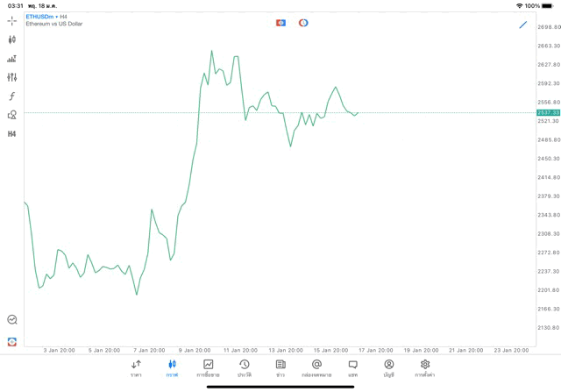Switch to the ราคา (Quotes) tab
561x392 pixels.
click(136, 367)
